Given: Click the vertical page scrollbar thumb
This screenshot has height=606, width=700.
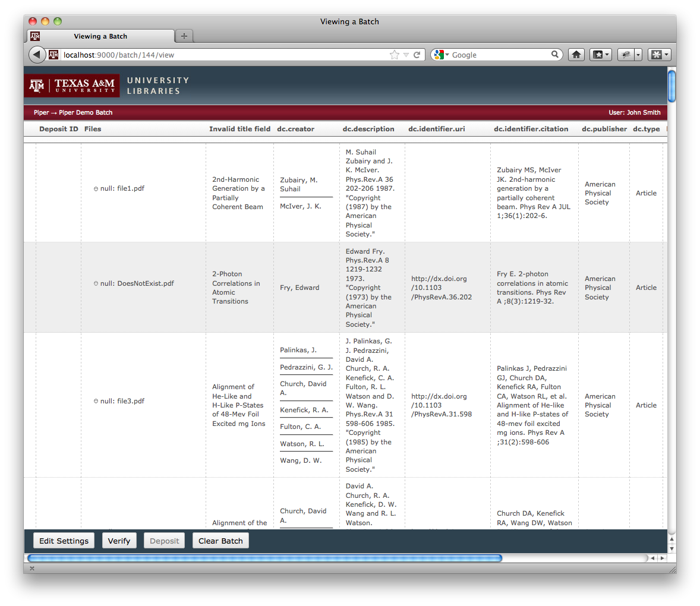Looking at the screenshot, I should coord(671,86).
